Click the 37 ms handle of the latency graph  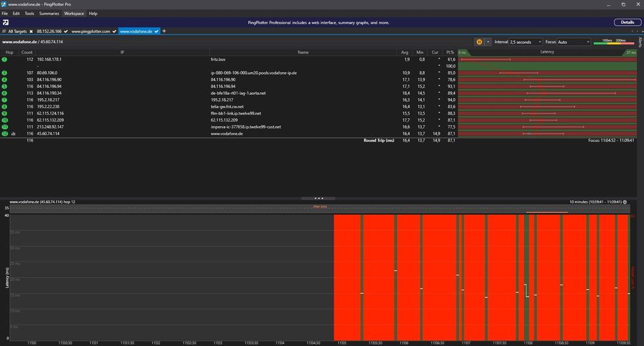631,52
